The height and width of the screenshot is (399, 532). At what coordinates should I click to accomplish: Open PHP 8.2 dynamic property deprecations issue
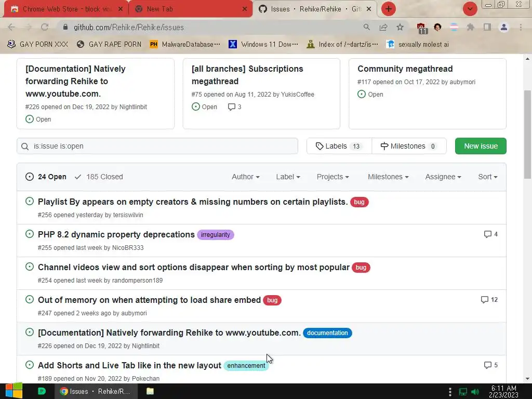(116, 235)
